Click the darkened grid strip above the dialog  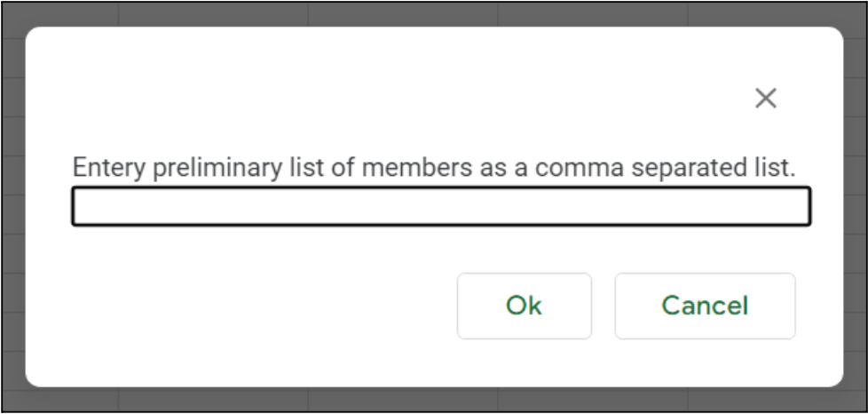pyautogui.click(x=434, y=14)
